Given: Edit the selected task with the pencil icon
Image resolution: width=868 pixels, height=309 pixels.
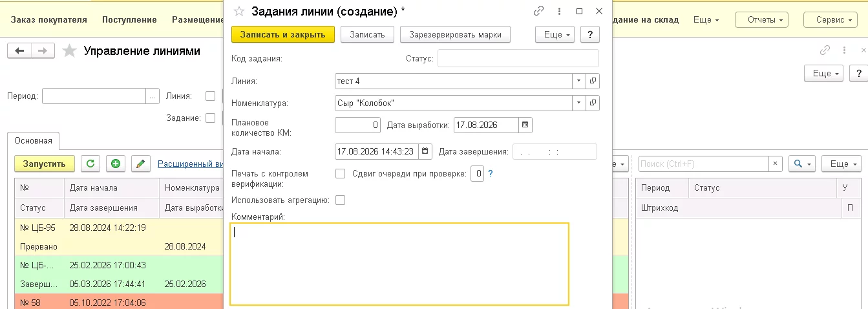Looking at the screenshot, I should 141,164.
